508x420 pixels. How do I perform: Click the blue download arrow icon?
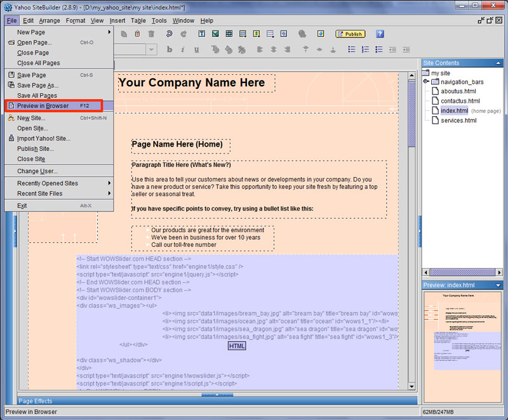[x=321, y=34]
